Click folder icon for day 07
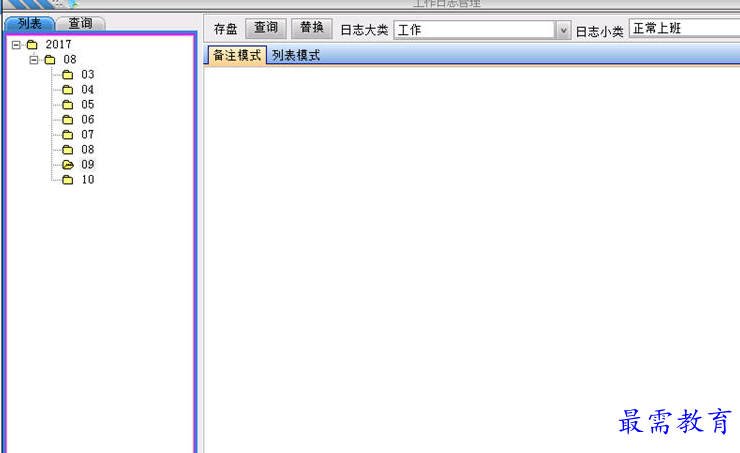740x453 pixels. coord(68,134)
